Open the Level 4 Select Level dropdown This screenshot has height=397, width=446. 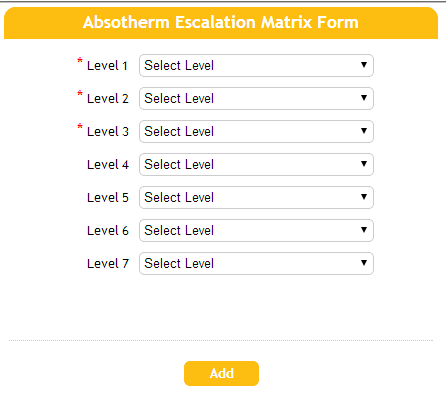click(256, 165)
